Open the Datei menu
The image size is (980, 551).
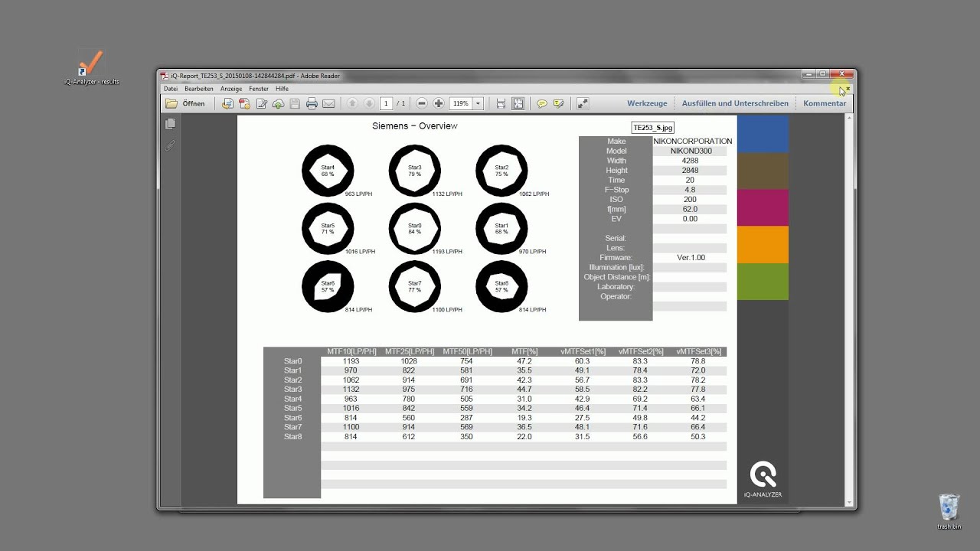coord(171,89)
